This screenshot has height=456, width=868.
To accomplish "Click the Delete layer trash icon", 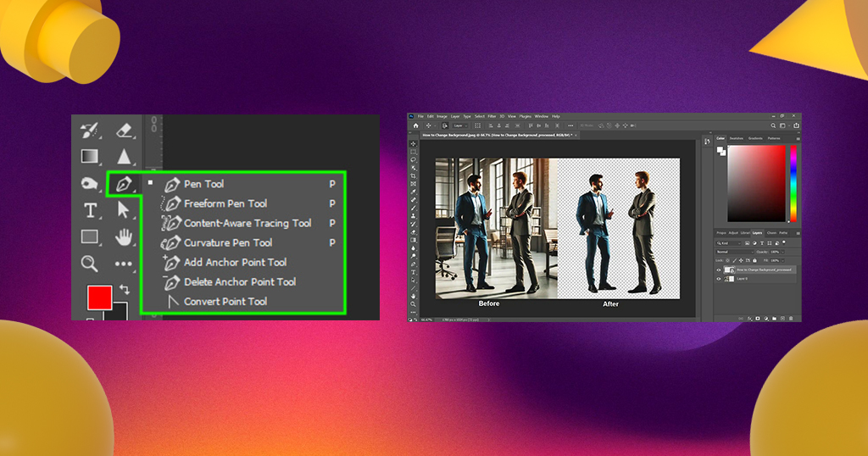I will 791,318.
